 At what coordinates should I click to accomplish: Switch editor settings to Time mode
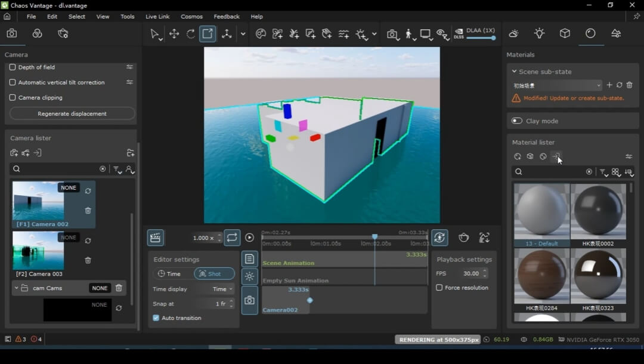[x=169, y=274]
